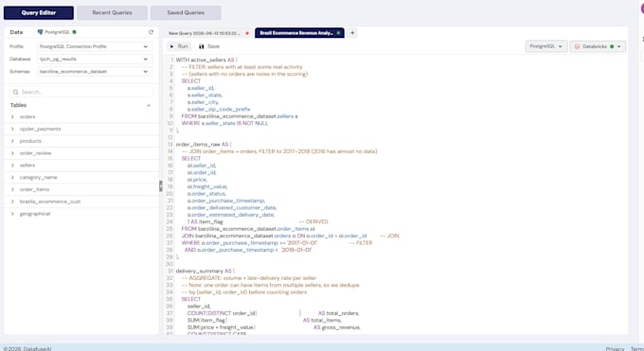Expand the order_review table
The height and width of the screenshot is (351, 644).
12,153
